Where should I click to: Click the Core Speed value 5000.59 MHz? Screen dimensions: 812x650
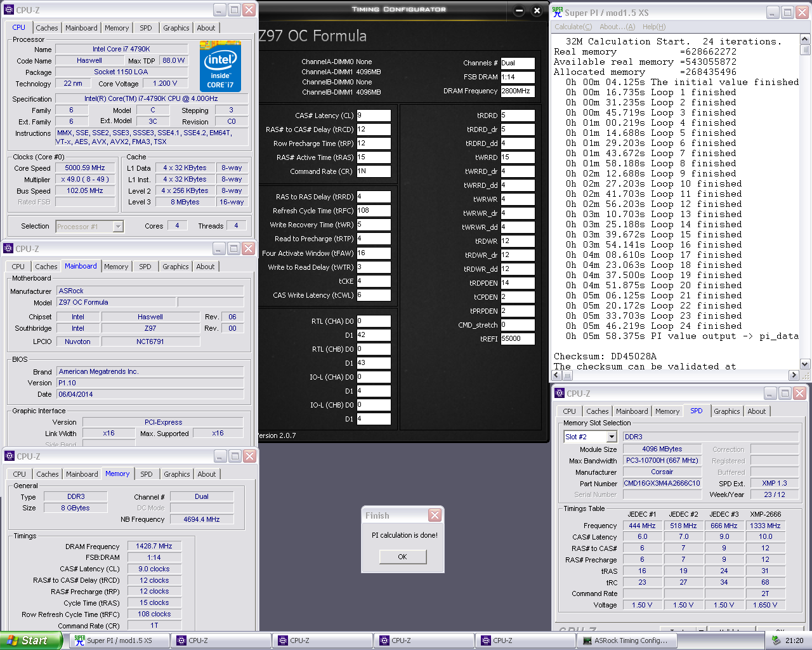point(85,168)
